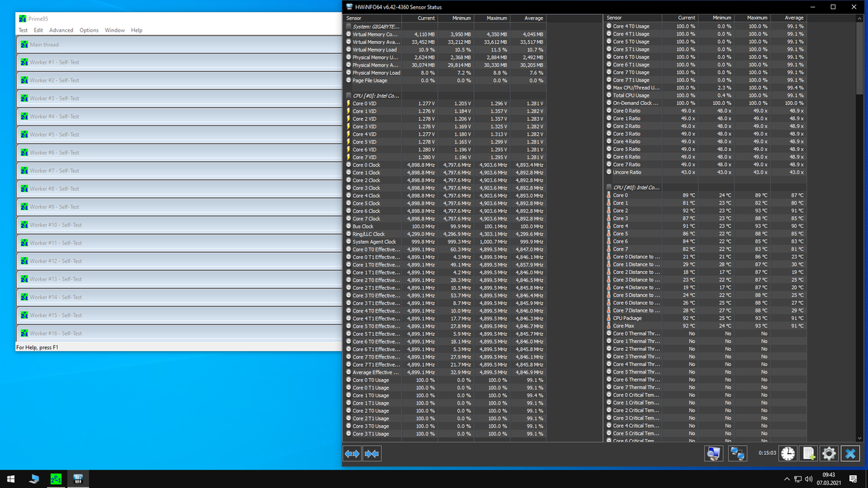Click the icon of Worker #1 - Self-Test window
This screenshot has height=488, width=868.
24,62
